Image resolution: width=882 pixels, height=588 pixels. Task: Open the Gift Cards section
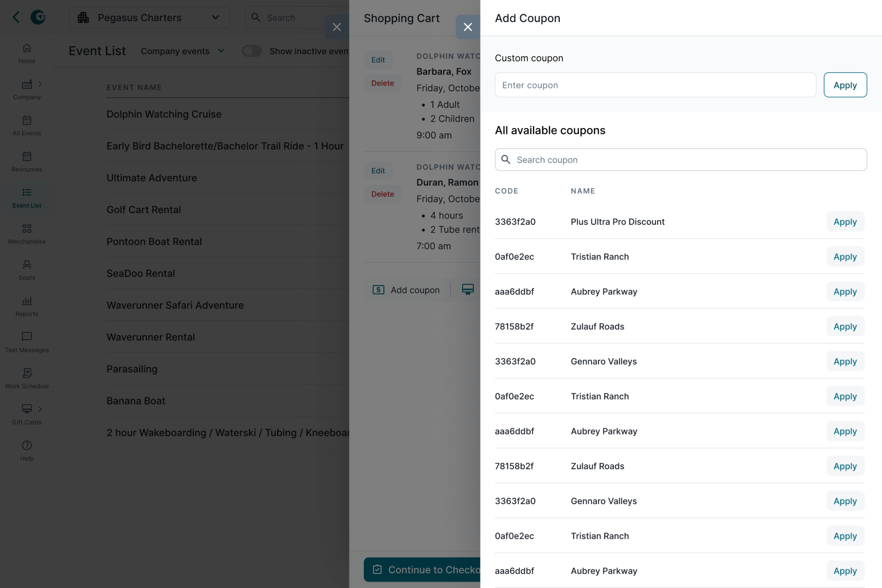27,414
